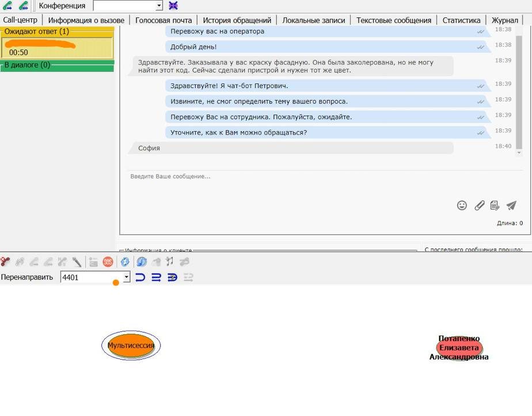Screen dimensions: 532x416
Task: Click the paperclip attach file icon
Action: (x=479, y=205)
